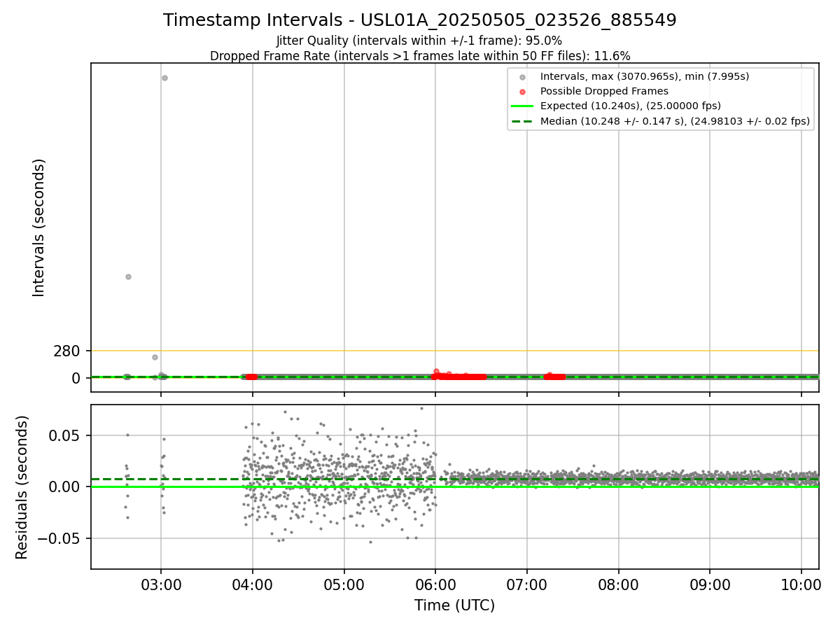840x630 pixels.
Task: Select the Dropped Frame Rate 11.6% subtitle
Action: tap(420, 56)
